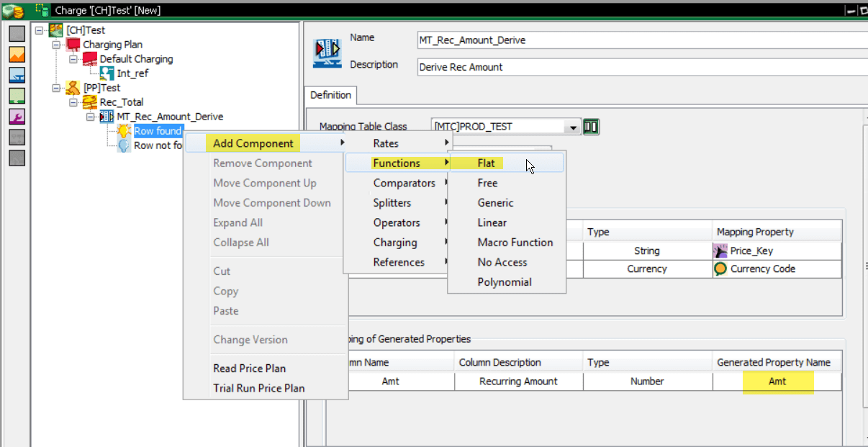
Task: Click the topmost gray square sidebar icon
Action: (17, 33)
